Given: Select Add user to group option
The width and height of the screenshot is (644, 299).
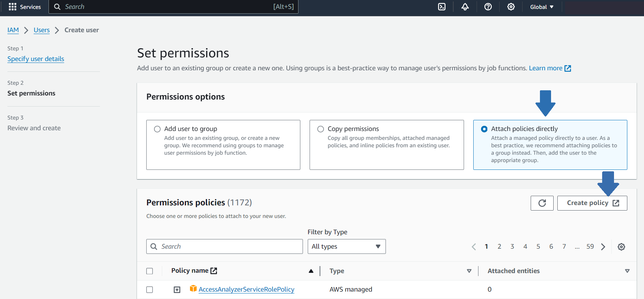Looking at the screenshot, I should point(157,129).
